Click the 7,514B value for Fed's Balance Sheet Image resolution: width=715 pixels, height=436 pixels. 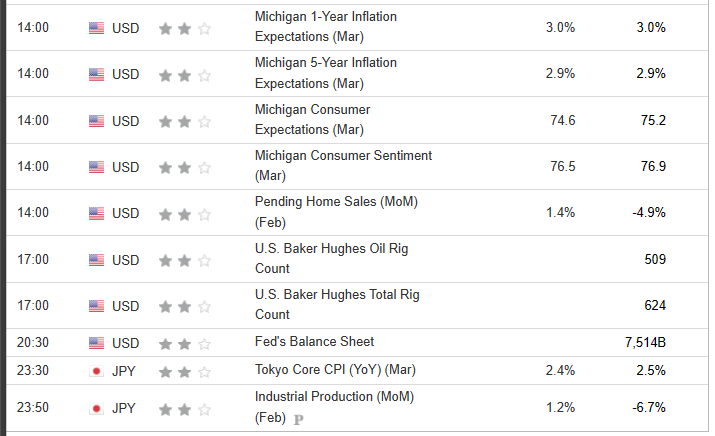point(645,342)
